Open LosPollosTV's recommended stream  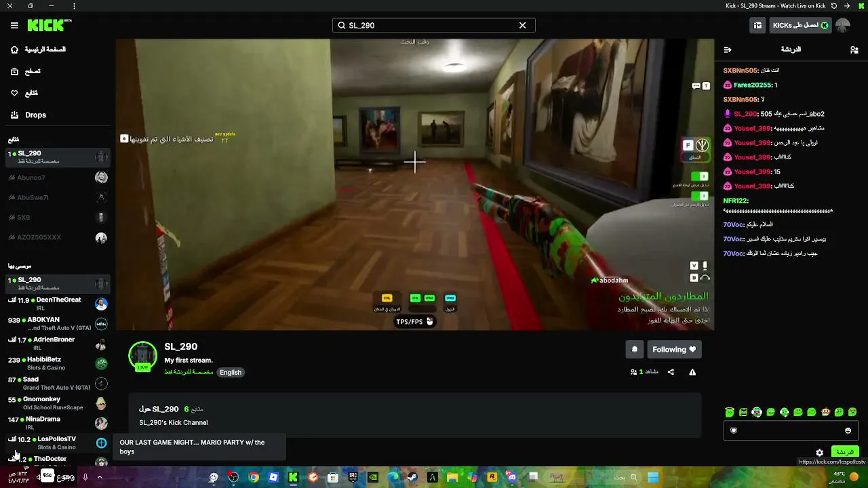pos(58,443)
